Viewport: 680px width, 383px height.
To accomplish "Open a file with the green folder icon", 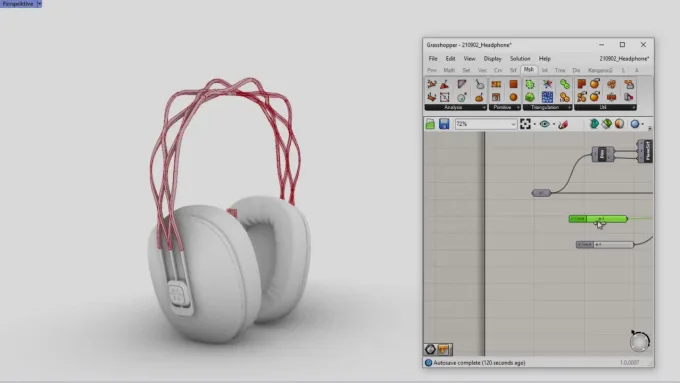I will click(430, 124).
